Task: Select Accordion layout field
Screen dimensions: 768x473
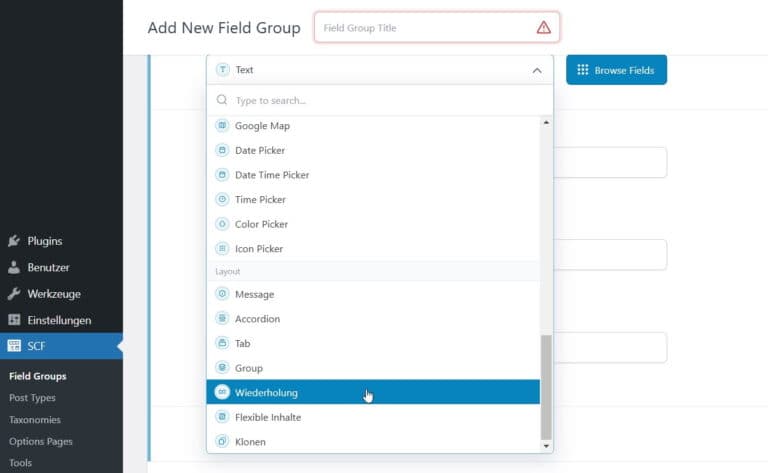Action: (373, 318)
